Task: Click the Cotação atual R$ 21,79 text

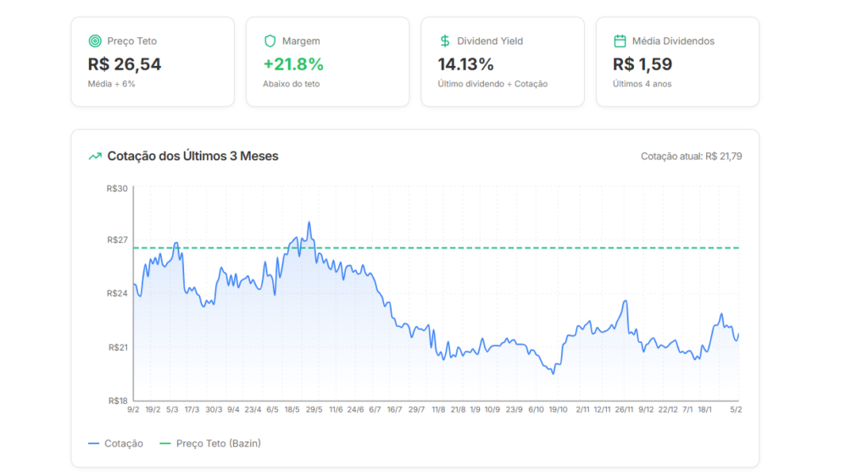Action: (691, 157)
